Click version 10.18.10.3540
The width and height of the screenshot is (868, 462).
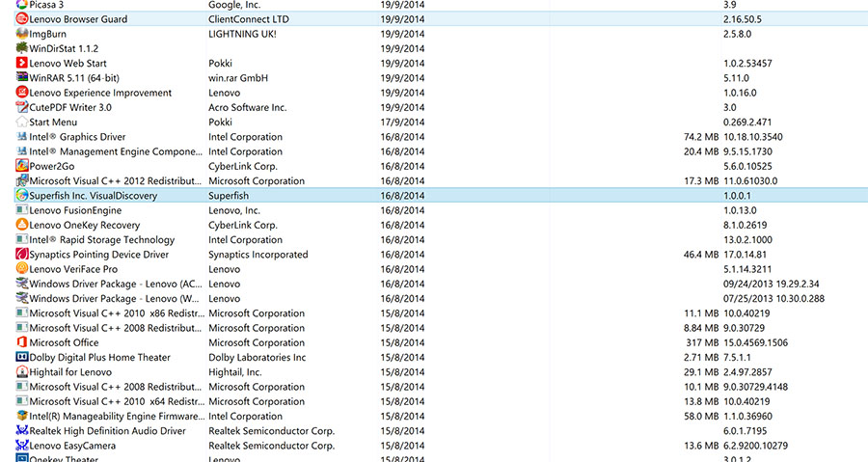point(753,137)
